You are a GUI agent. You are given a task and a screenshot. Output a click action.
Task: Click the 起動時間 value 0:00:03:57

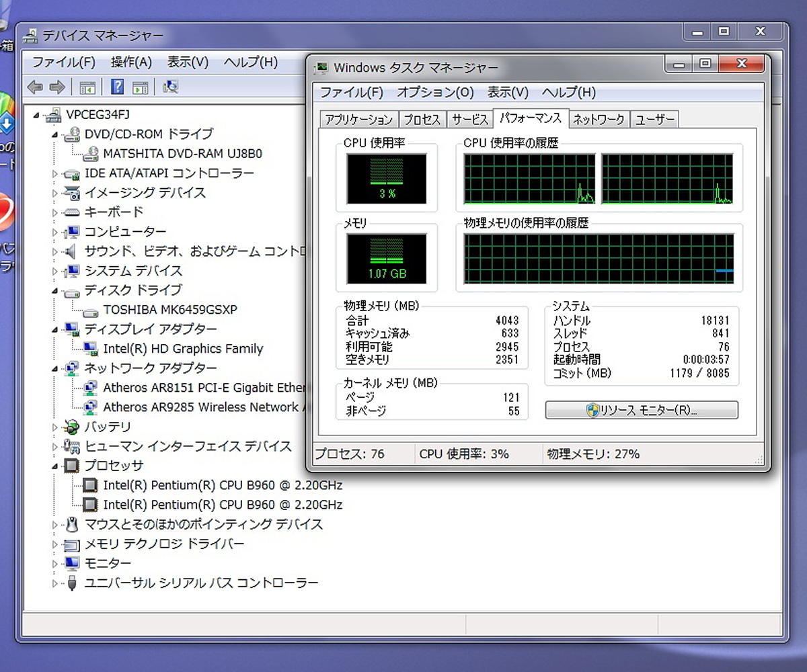pos(706,360)
